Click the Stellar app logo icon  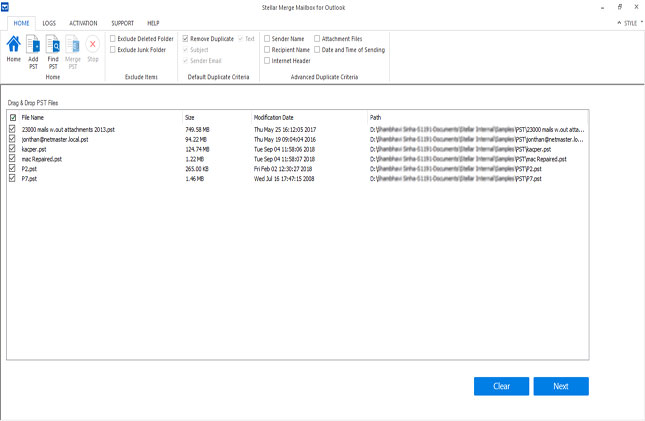click(5, 7)
